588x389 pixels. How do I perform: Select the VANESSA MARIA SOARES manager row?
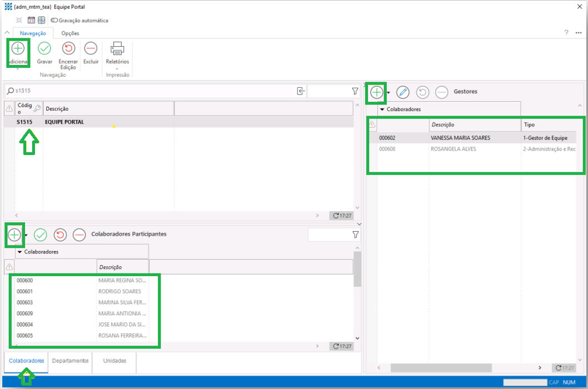point(460,138)
